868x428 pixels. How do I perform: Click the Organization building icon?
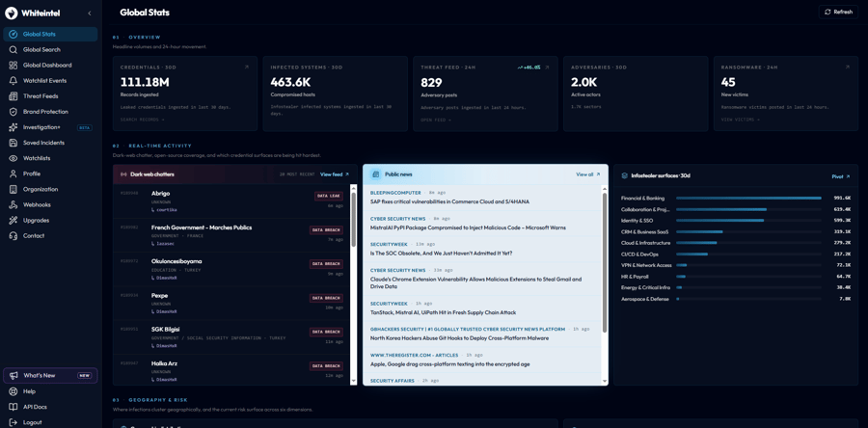(x=14, y=189)
